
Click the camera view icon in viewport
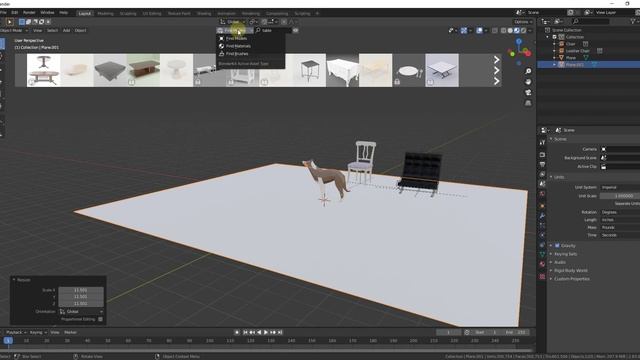click(528, 93)
